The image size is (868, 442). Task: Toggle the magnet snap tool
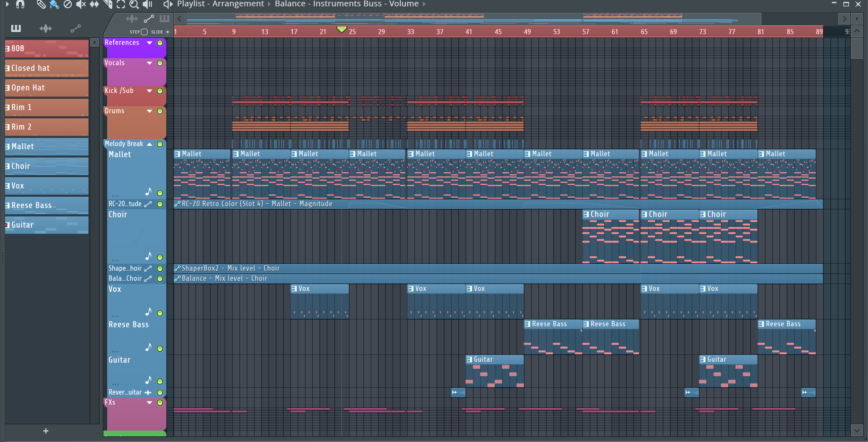[x=20, y=4]
